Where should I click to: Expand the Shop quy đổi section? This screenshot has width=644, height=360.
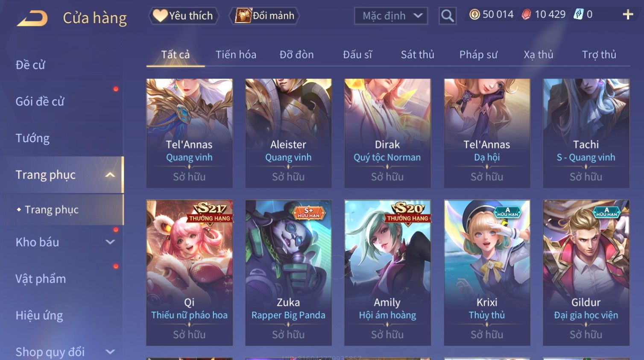tap(110, 352)
